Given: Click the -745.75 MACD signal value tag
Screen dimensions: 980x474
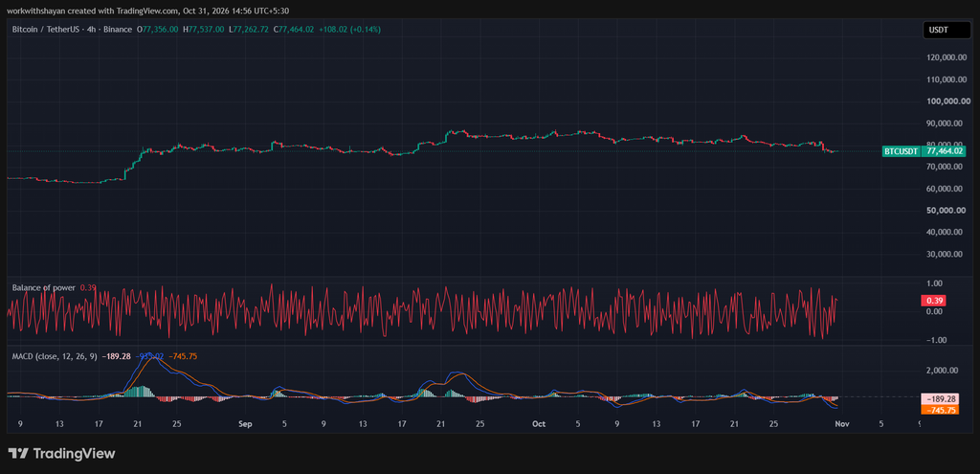Looking at the screenshot, I should click(x=941, y=410).
